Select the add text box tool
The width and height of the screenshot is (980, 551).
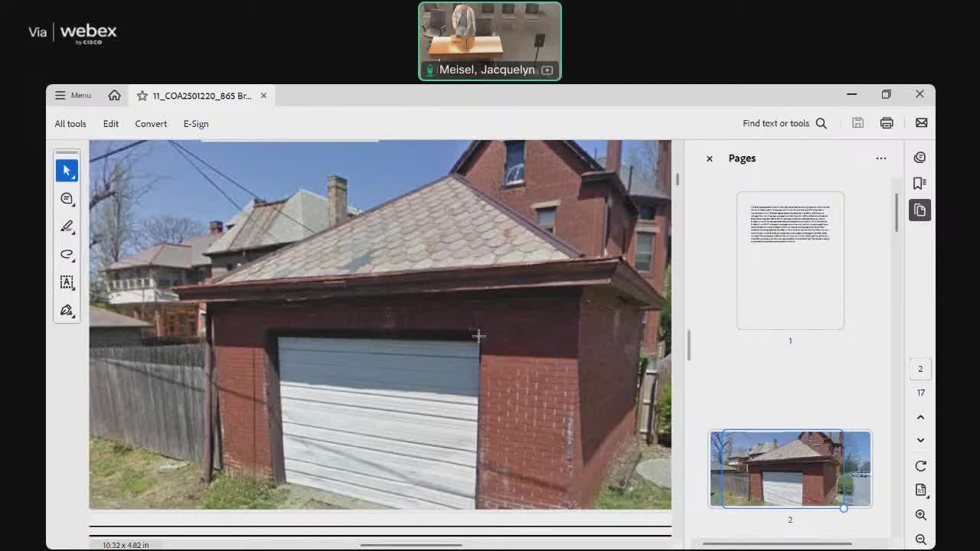point(67,282)
